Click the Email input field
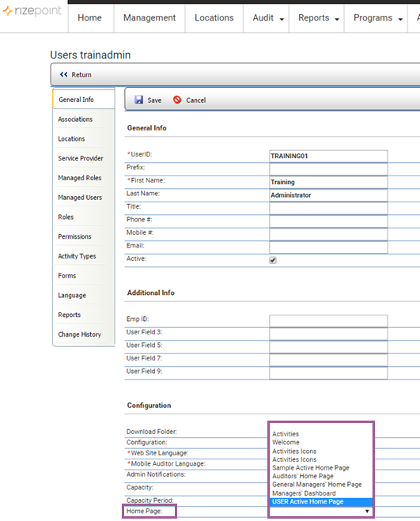The image size is (420, 521). click(x=328, y=247)
